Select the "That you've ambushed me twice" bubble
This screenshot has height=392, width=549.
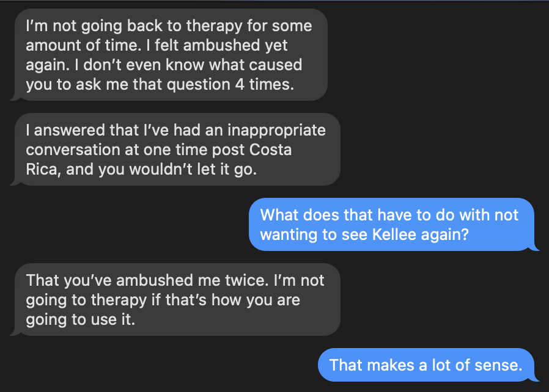click(175, 300)
